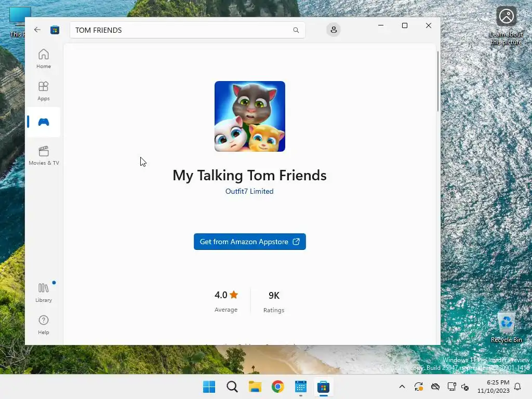Image resolution: width=532 pixels, height=399 pixels.
Task: Click the Windows Update sync tray icon
Action: point(419,387)
